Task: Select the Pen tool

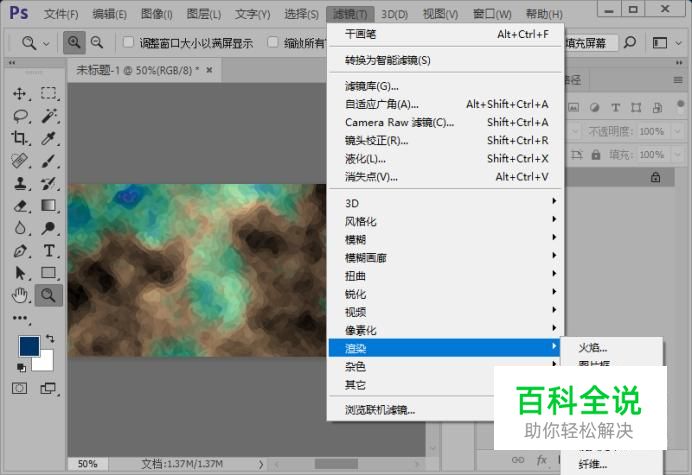Action: tap(19, 251)
